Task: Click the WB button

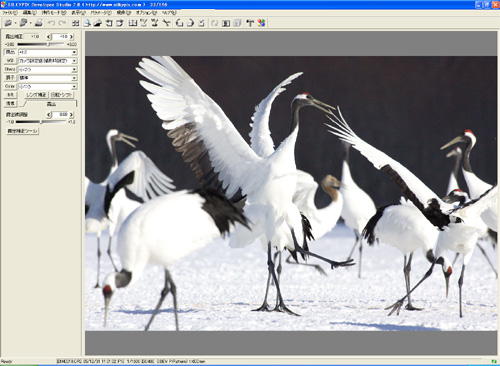Action: pyautogui.click(x=10, y=61)
